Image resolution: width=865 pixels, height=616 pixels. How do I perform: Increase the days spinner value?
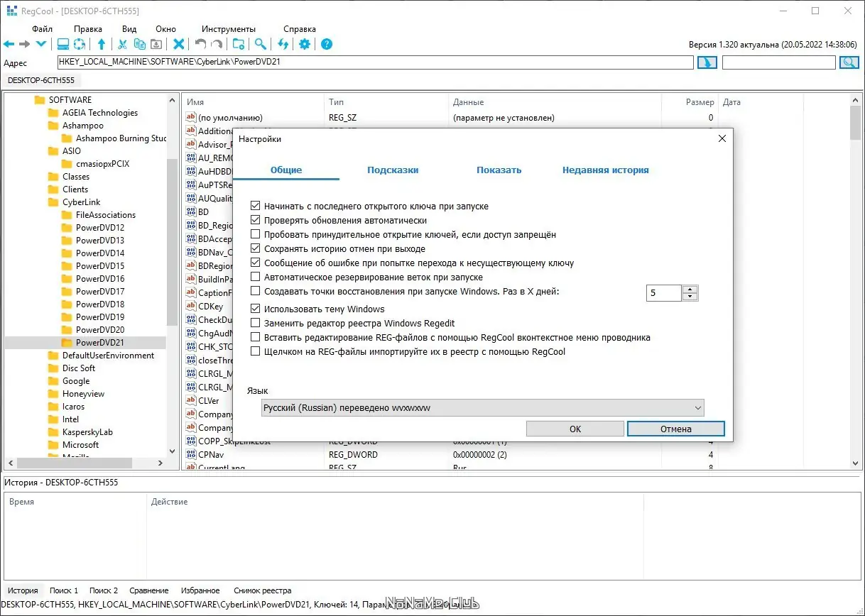[x=690, y=289]
